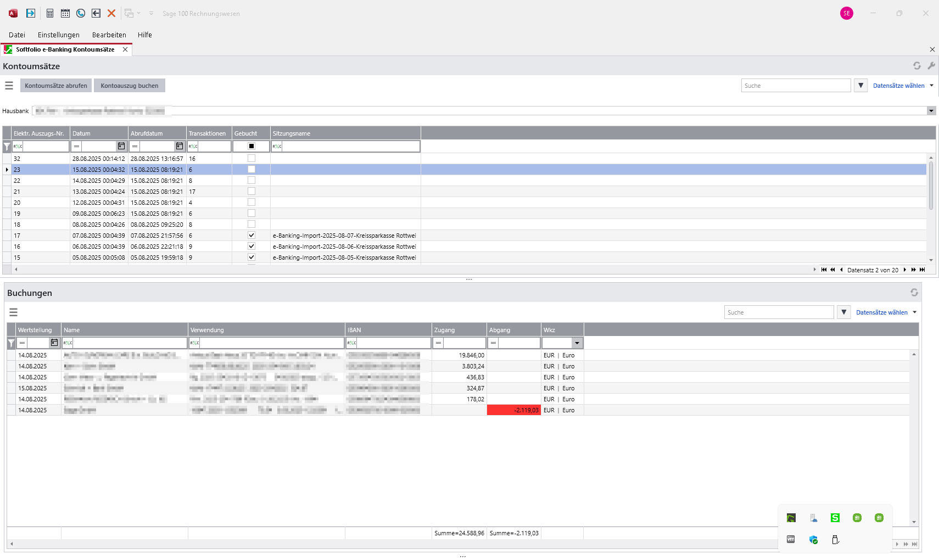Image resolution: width=939 pixels, height=560 pixels.
Task: Expand the Hausbank dropdown
Action: click(931, 111)
